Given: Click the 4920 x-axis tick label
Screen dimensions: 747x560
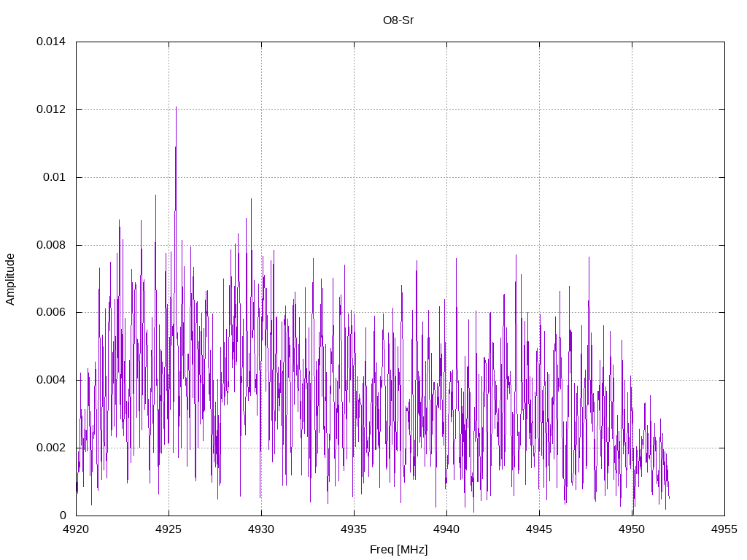Looking at the screenshot, I should point(76,529).
